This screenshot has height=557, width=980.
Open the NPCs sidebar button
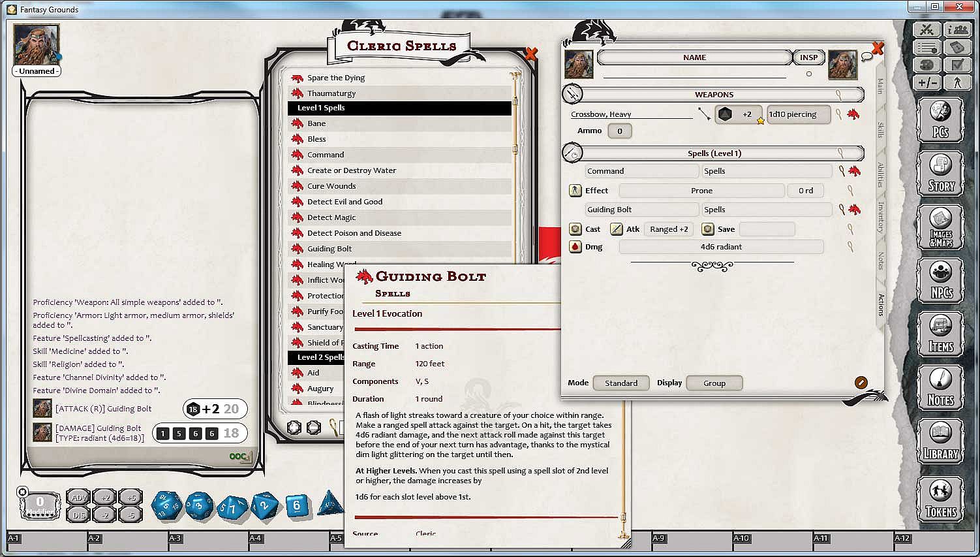940,280
